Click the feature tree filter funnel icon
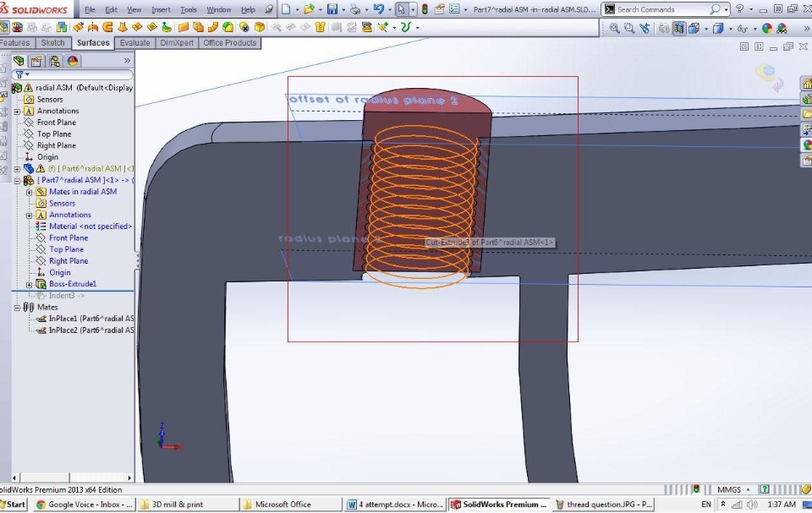Screen dimensions: 812x513 (19, 74)
